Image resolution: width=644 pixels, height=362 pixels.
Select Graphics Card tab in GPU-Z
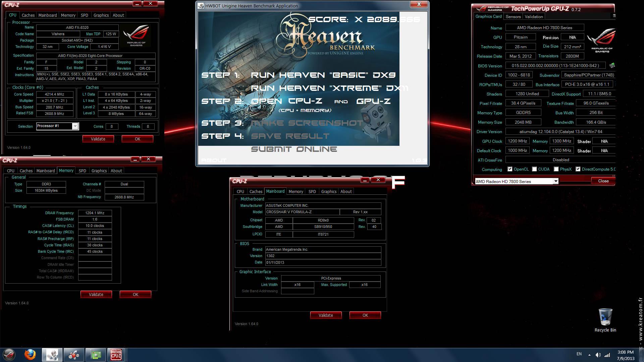point(488,16)
